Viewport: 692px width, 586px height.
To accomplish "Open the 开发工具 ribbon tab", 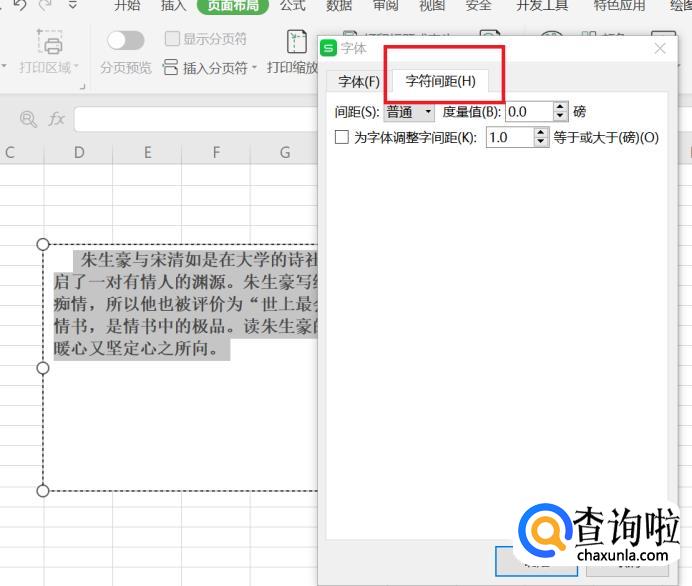I will coord(542,6).
